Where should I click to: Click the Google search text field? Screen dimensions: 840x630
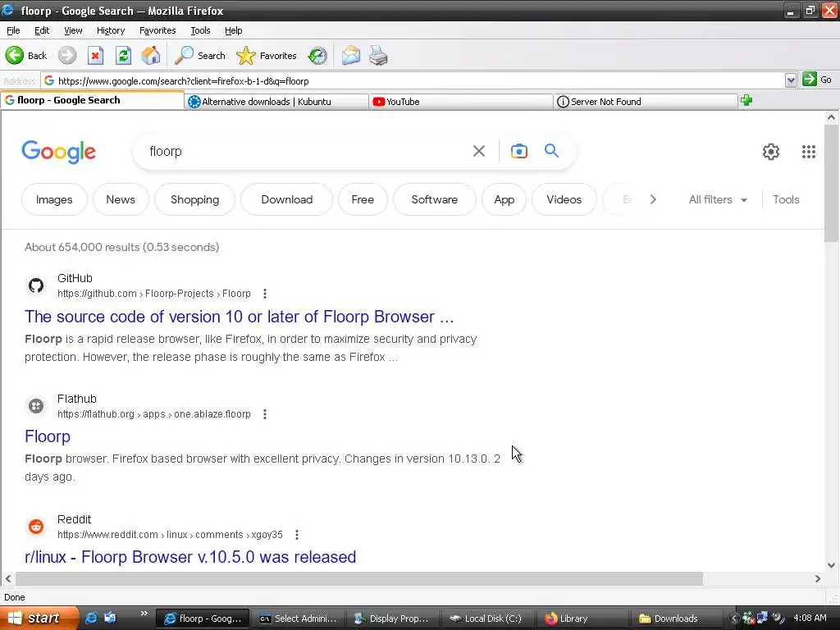305,151
